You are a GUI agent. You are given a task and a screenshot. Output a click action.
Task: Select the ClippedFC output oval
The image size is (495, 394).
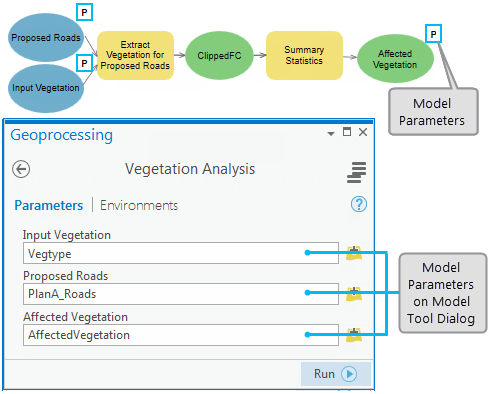pyautogui.click(x=219, y=56)
